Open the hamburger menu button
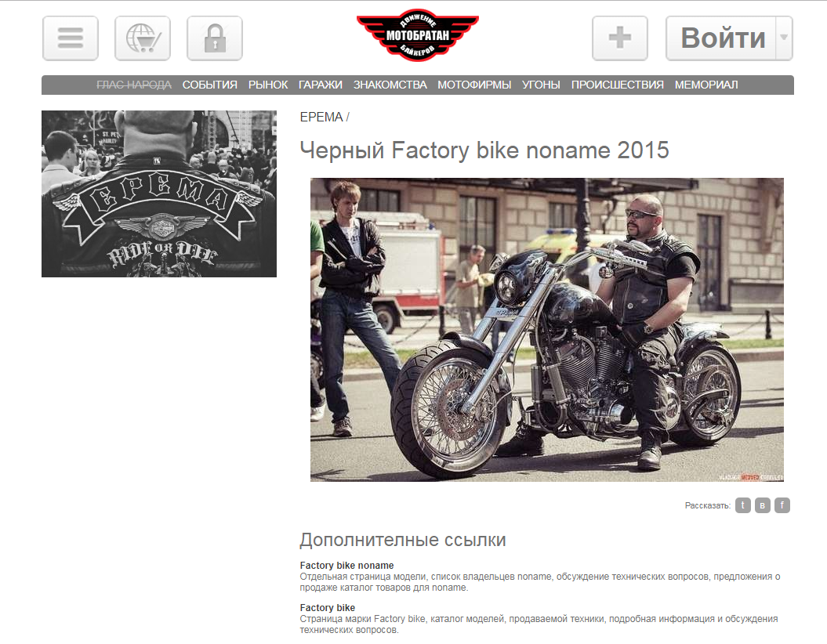827x644 pixels. pyautogui.click(x=70, y=38)
